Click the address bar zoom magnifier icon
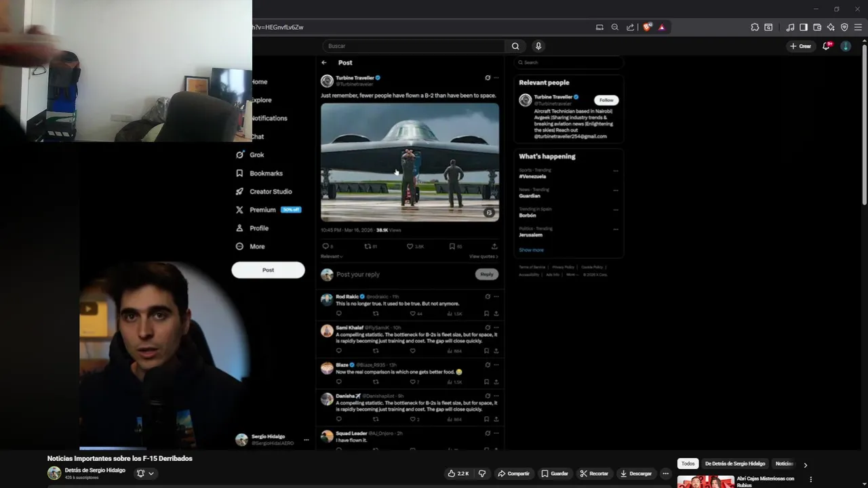The height and width of the screenshot is (488, 868). (615, 27)
